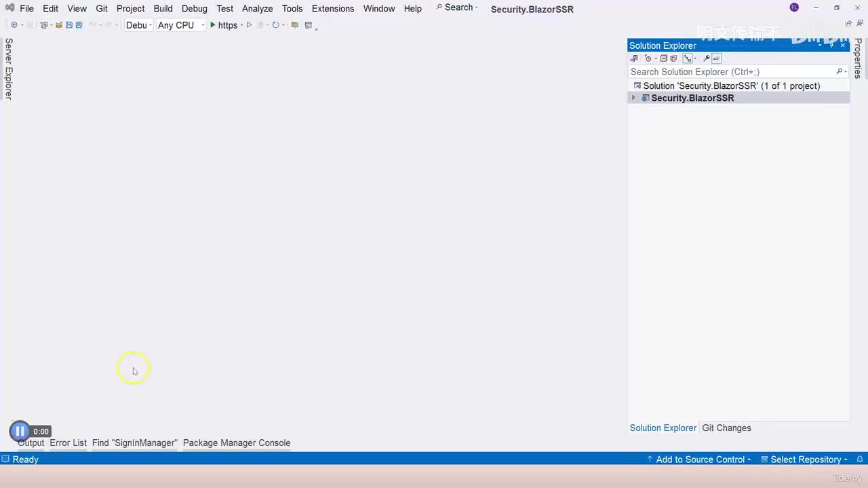
Task: Click the pending changes filter clock icon
Action: [648, 58]
